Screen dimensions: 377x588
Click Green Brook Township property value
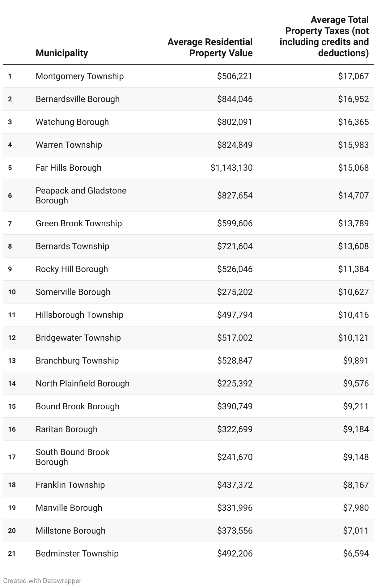pyautogui.click(x=235, y=224)
